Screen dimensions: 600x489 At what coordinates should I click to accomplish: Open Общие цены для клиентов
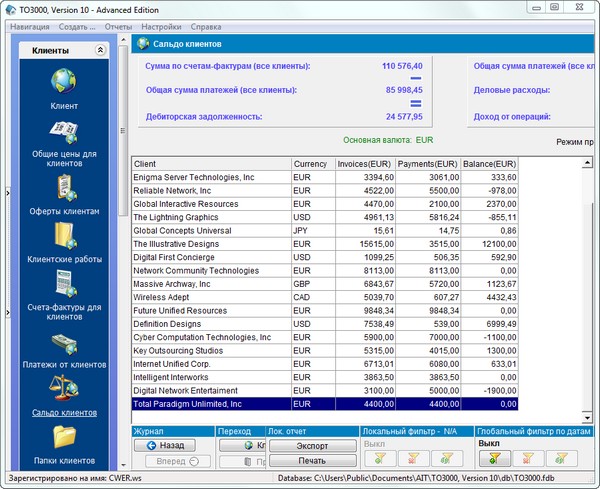(64, 133)
